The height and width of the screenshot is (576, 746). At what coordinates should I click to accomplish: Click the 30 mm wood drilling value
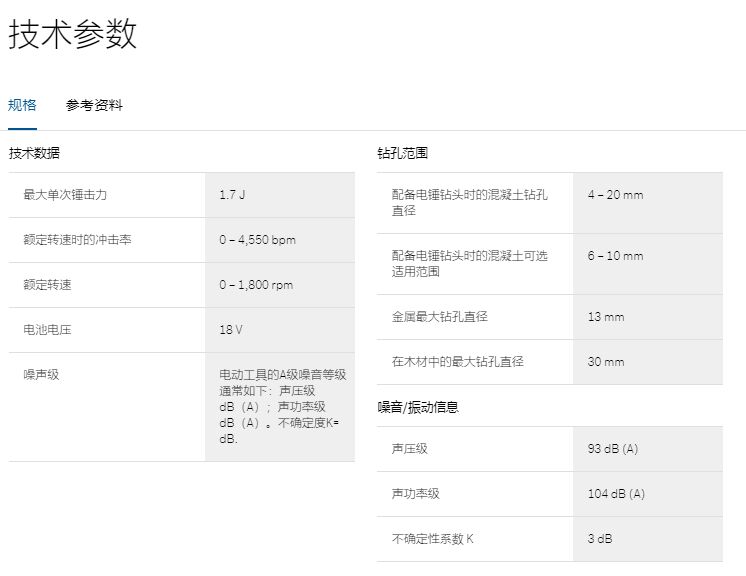point(605,362)
